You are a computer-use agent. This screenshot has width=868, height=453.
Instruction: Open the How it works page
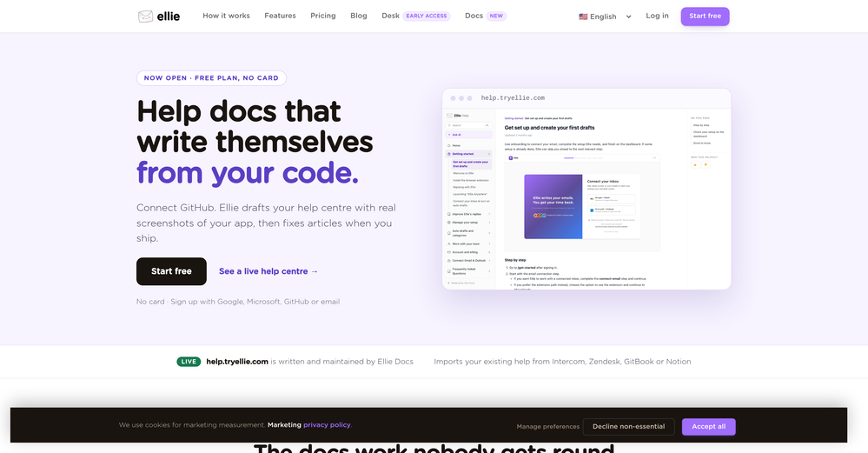(226, 16)
